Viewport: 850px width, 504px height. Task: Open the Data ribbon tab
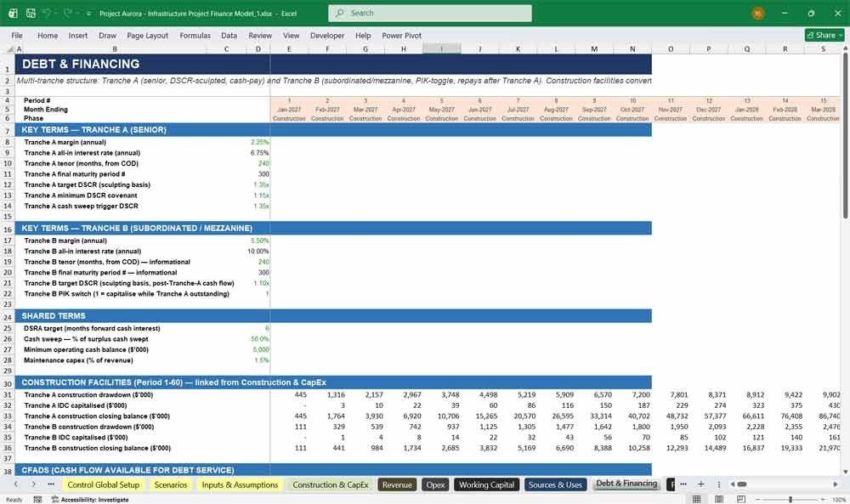tap(229, 35)
